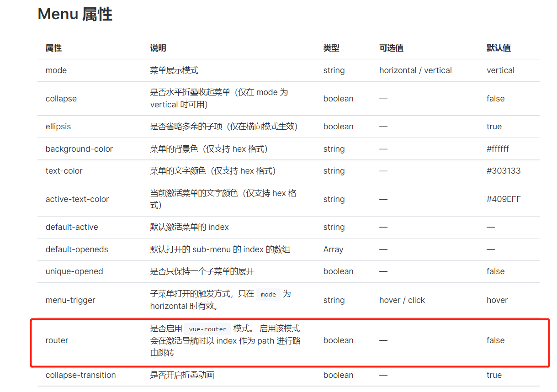Click the default value "#ffffff"

[x=498, y=149]
